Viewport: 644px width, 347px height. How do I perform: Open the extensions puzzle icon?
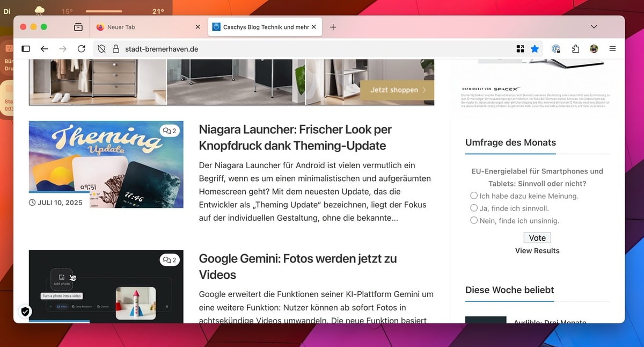tap(575, 49)
